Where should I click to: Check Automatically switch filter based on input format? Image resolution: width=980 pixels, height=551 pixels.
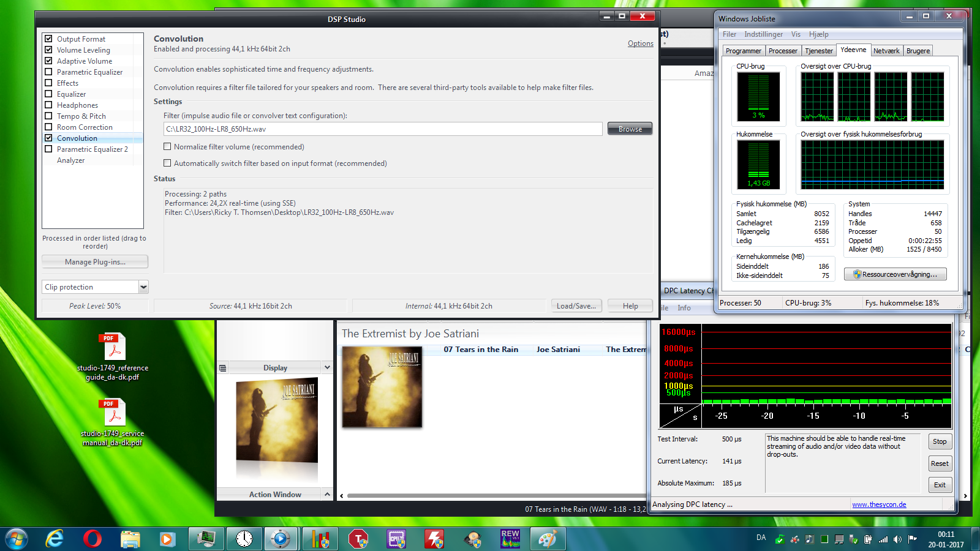167,163
